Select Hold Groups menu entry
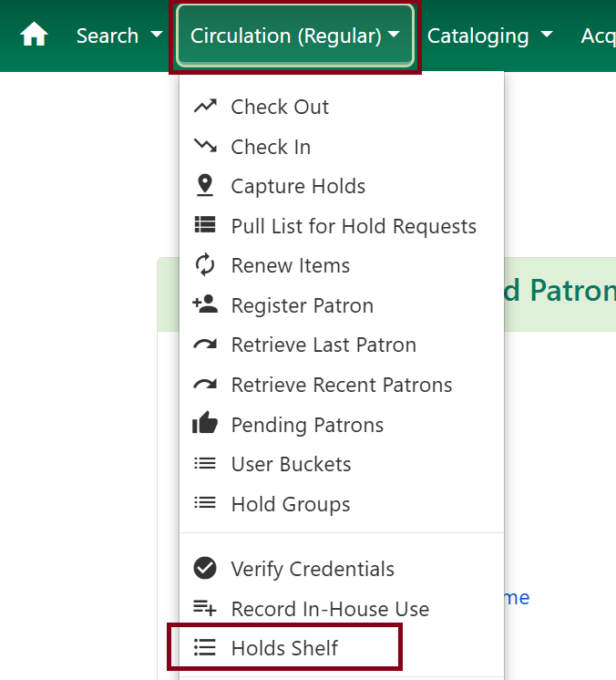This screenshot has width=616, height=680. [x=291, y=504]
